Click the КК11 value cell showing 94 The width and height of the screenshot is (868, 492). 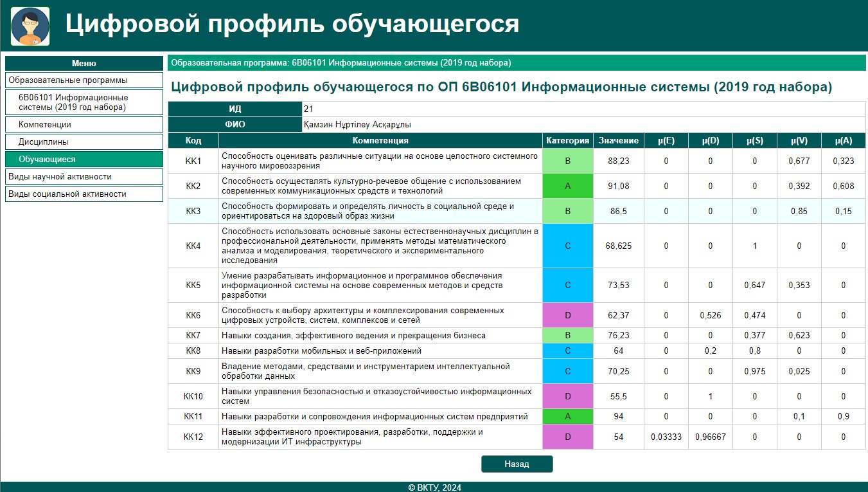(x=618, y=417)
